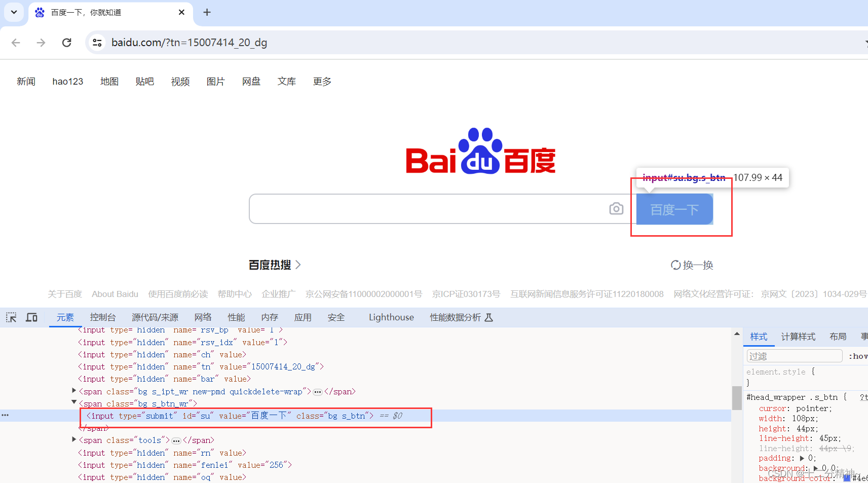Collapse the span bg s_btn_wr node

point(74,402)
